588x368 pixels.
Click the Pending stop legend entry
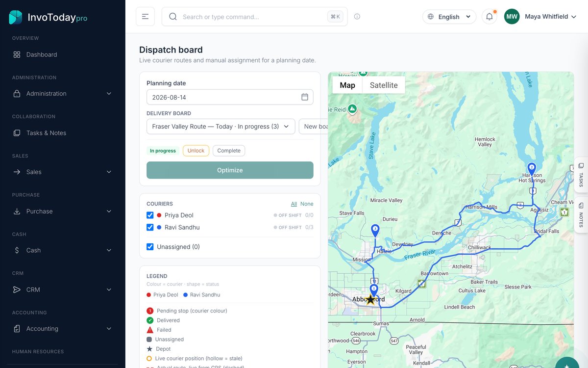187,311
